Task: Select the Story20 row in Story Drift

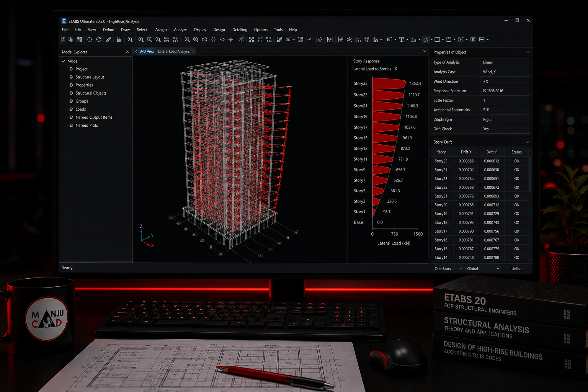Action: pos(480,205)
